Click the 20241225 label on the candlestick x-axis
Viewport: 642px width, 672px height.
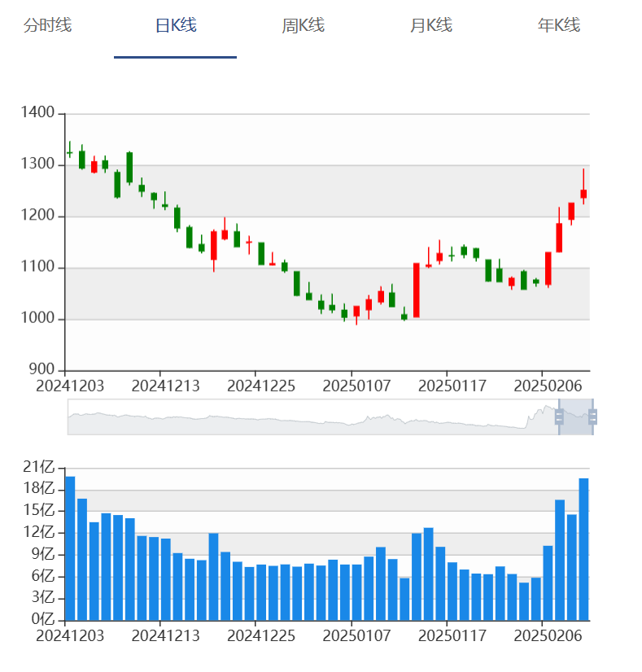(x=255, y=384)
